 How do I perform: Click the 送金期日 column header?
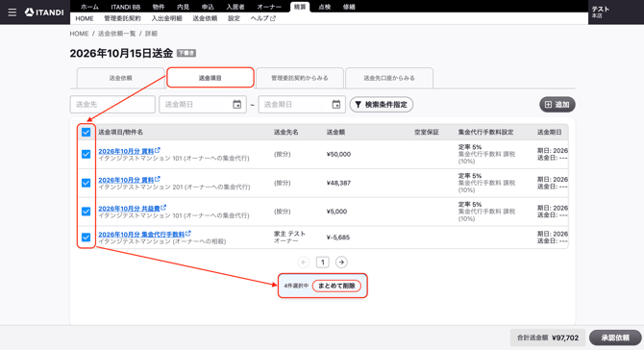click(x=550, y=133)
